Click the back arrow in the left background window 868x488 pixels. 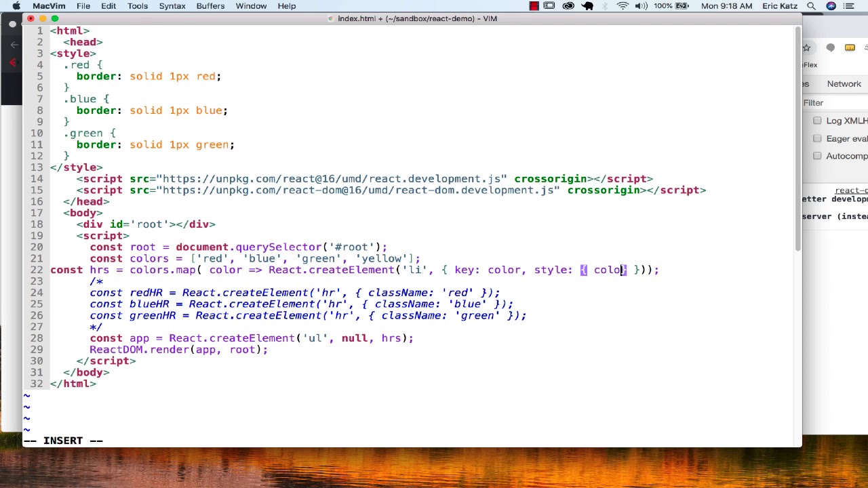[14, 45]
